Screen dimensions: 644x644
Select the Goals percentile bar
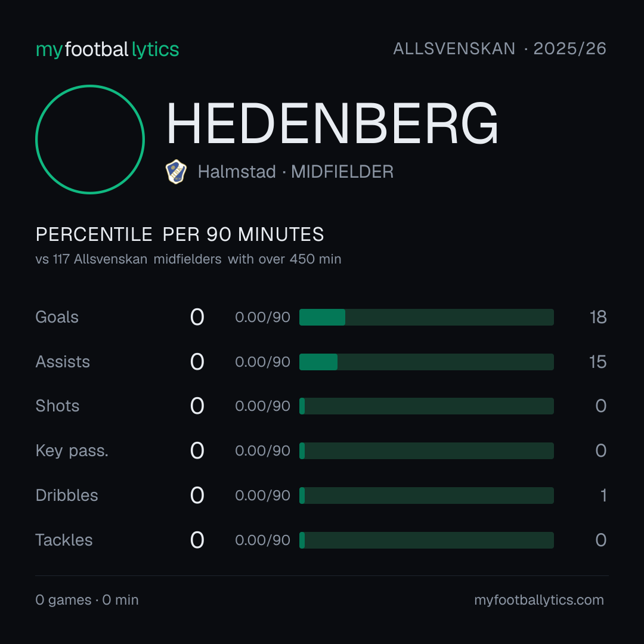pyautogui.click(x=426, y=317)
